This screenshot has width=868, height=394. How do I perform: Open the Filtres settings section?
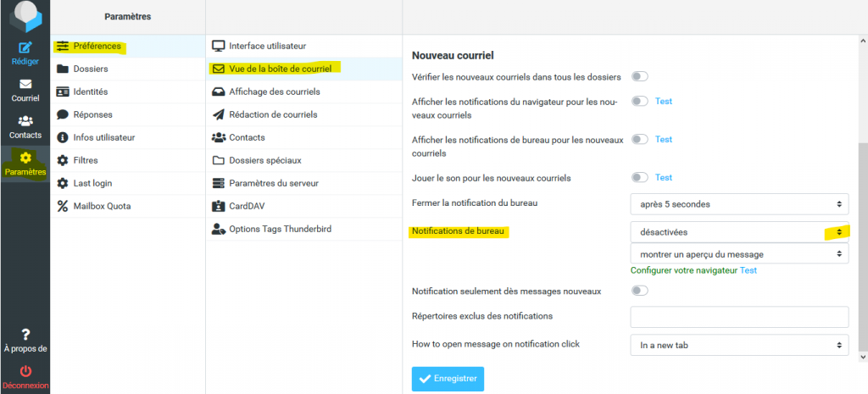coord(85,160)
